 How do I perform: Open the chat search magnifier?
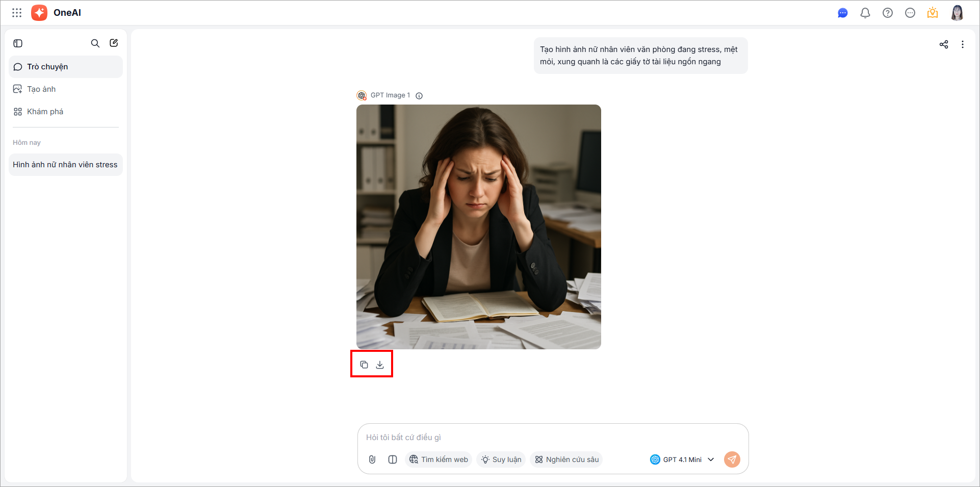tap(95, 43)
